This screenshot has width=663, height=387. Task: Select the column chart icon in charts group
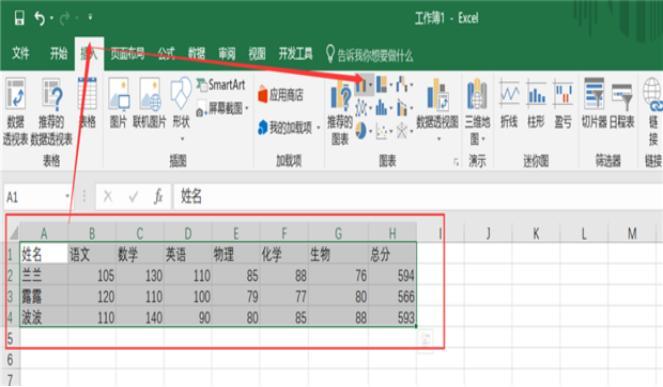361,85
